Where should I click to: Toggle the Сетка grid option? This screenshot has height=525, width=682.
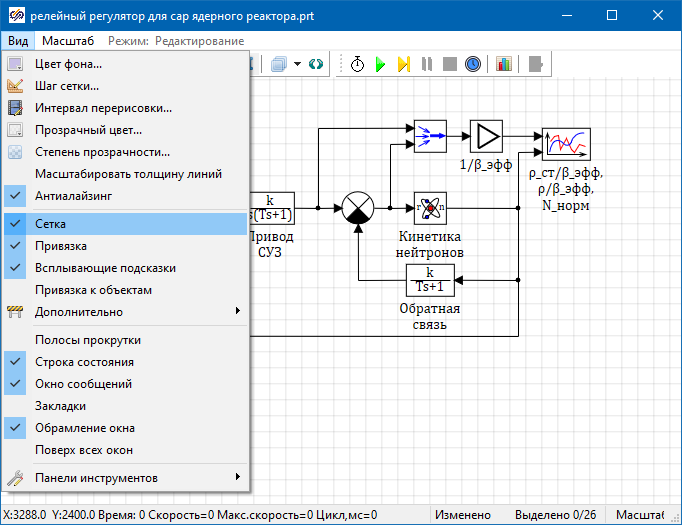(x=50, y=225)
